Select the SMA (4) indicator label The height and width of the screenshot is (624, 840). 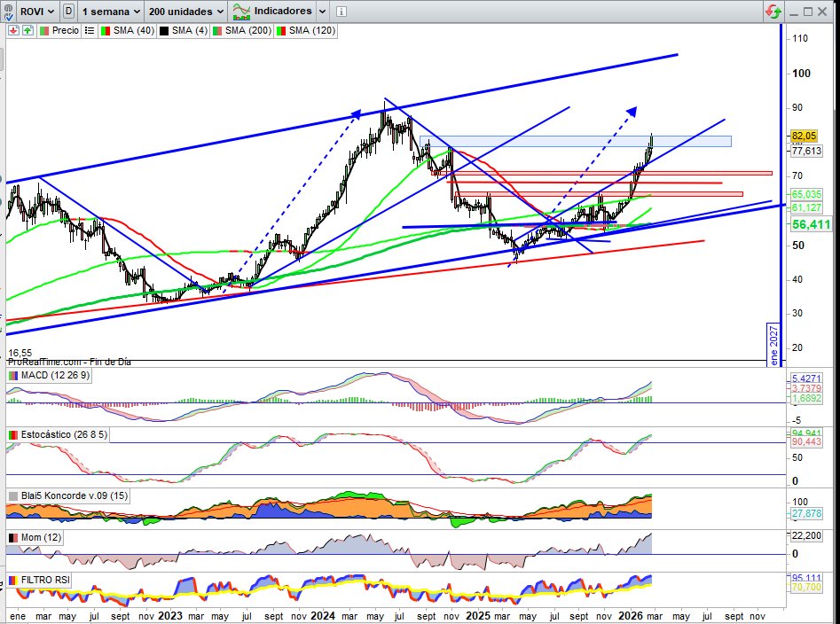coord(190,30)
